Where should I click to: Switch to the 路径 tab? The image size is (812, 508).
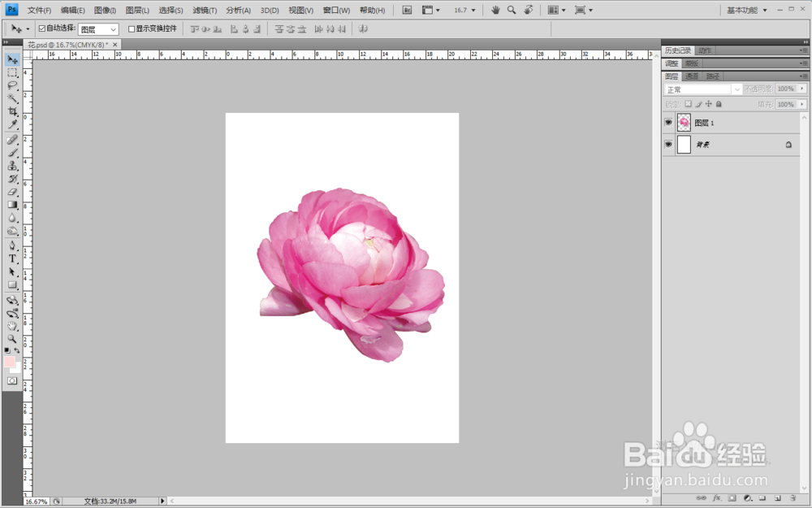(x=713, y=76)
